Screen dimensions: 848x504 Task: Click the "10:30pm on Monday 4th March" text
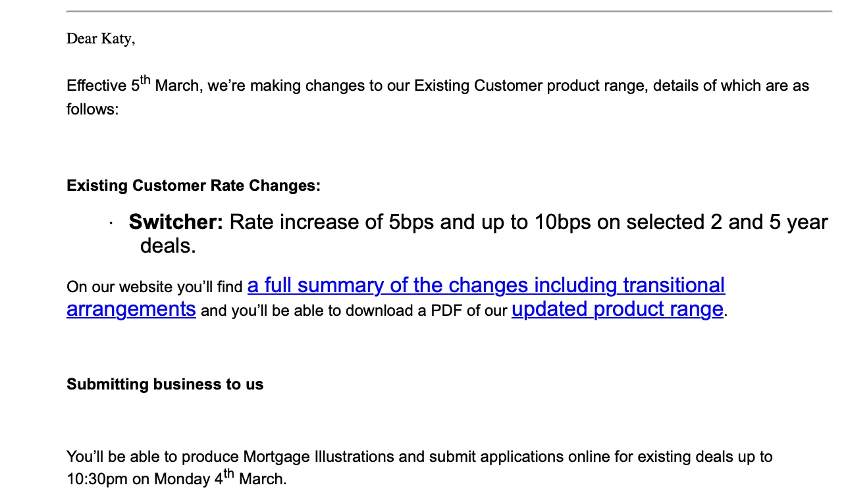click(x=176, y=479)
